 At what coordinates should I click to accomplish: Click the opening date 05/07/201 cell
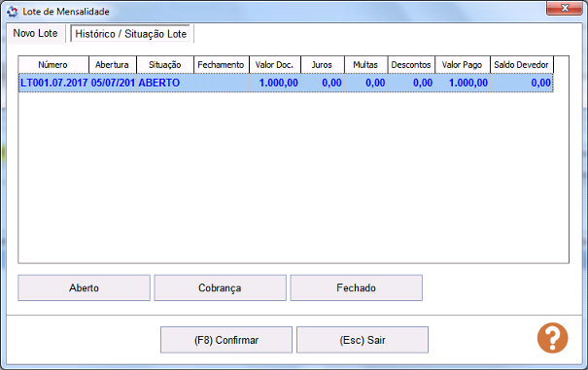113,83
